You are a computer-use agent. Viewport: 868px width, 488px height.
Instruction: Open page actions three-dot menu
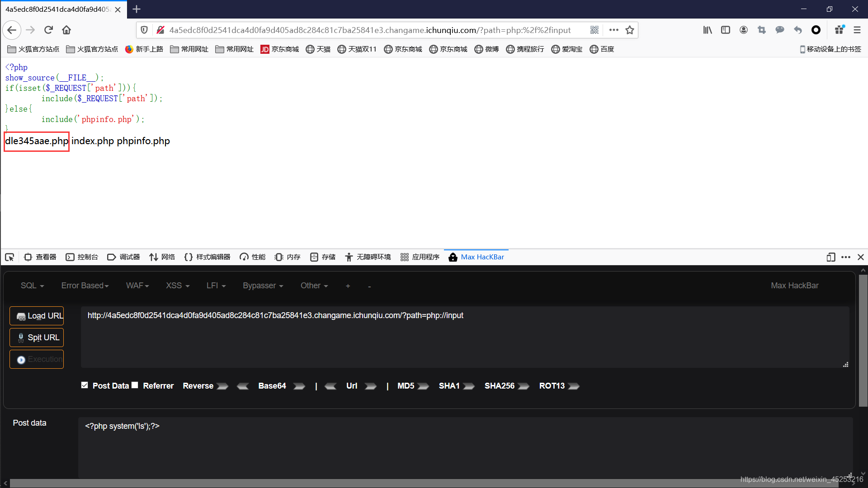pos(613,30)
